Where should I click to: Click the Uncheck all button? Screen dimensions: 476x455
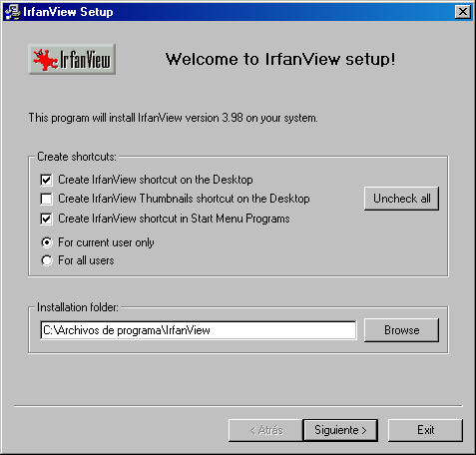(401, 199)
